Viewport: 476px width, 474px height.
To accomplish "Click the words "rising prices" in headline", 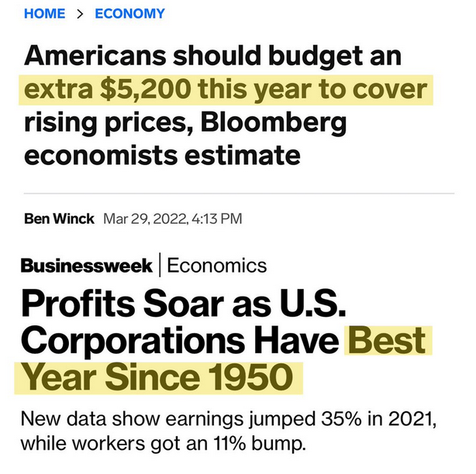I will point(109,123).
